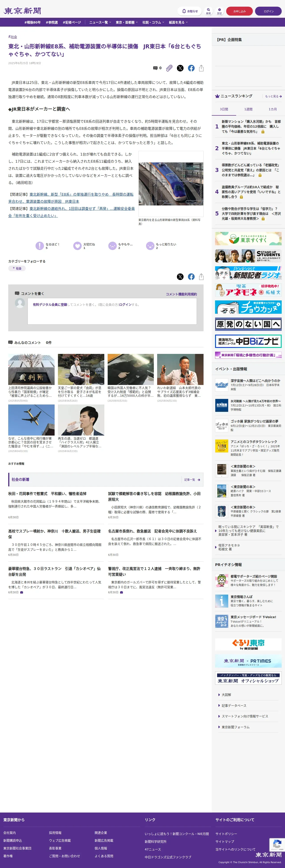Open the 設定 gear icon

[220, 11]
